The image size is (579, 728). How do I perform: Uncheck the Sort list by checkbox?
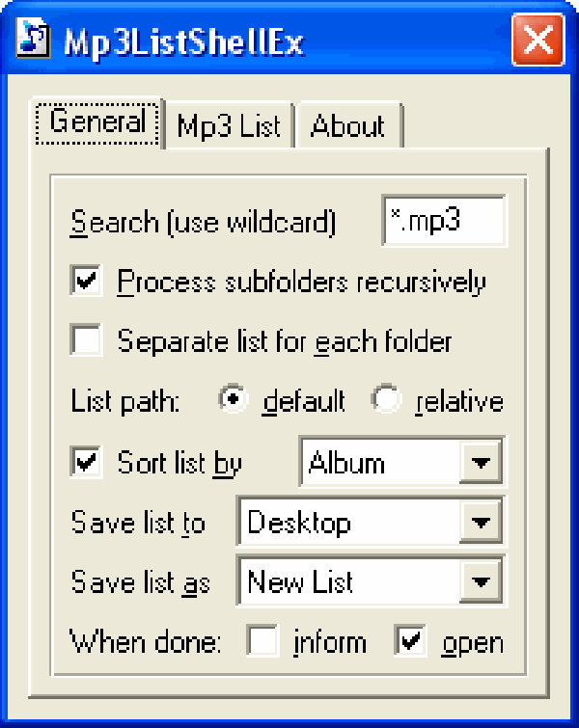click(x=87, y=462)
